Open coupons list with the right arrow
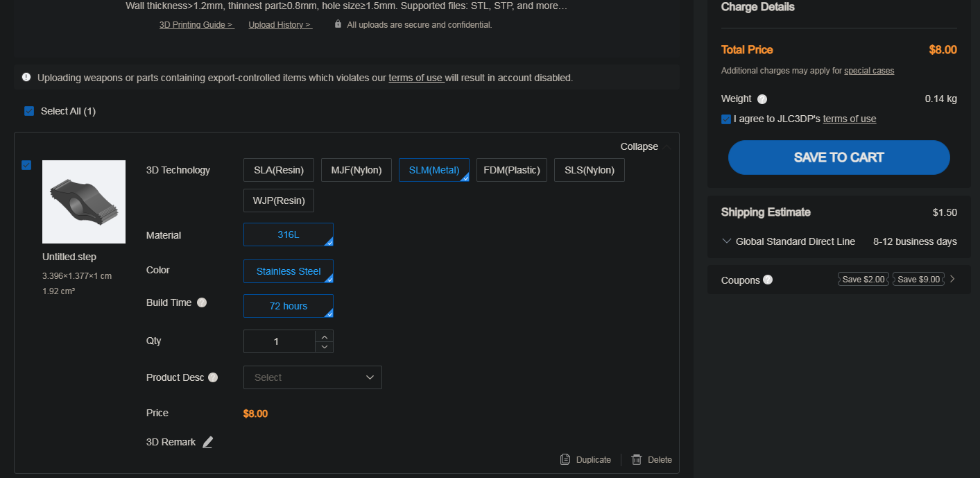The image size is (980, 478). [x=952, y=279]
